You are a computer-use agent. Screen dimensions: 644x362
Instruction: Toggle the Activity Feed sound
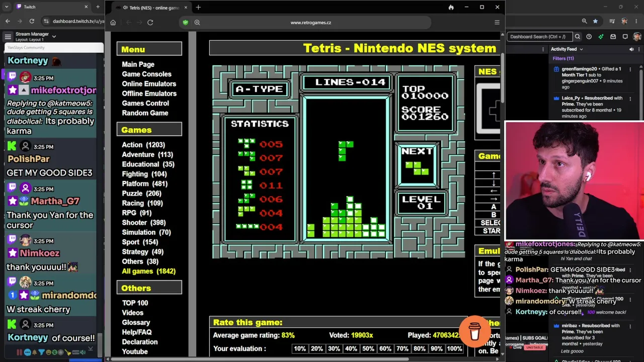point(631,49)
